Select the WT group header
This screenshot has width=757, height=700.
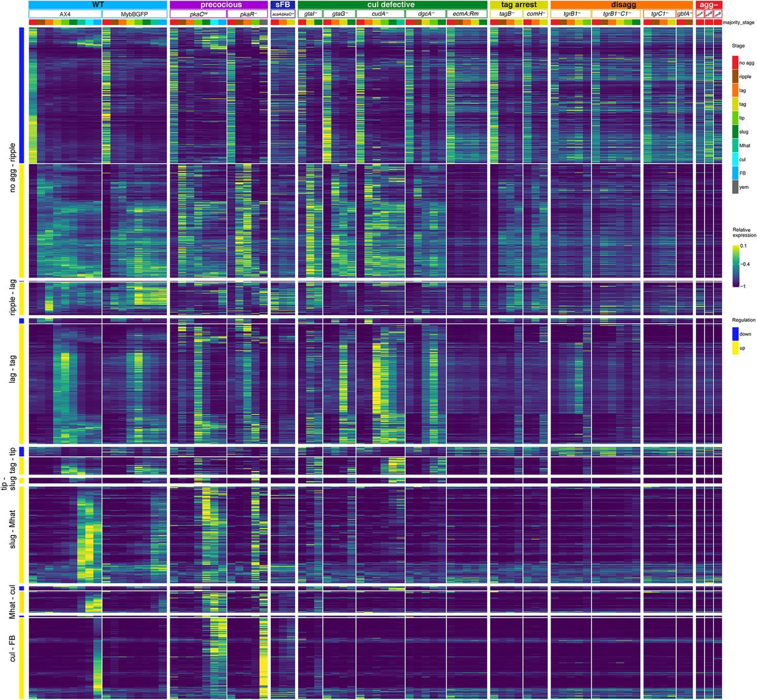98,5
